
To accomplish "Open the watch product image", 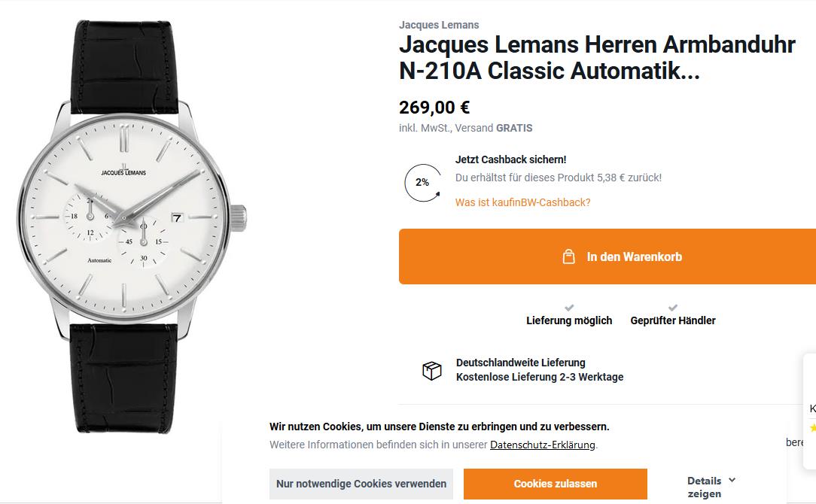I will point(132,226).
